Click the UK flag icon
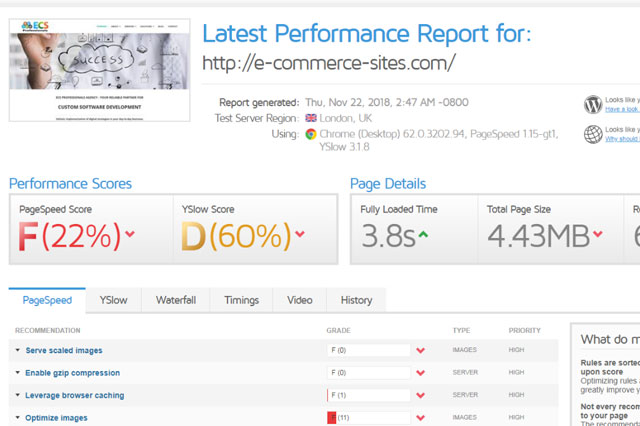Image resolution: width=640 pixels, height=426 pixels. click(x=311, y=118)
